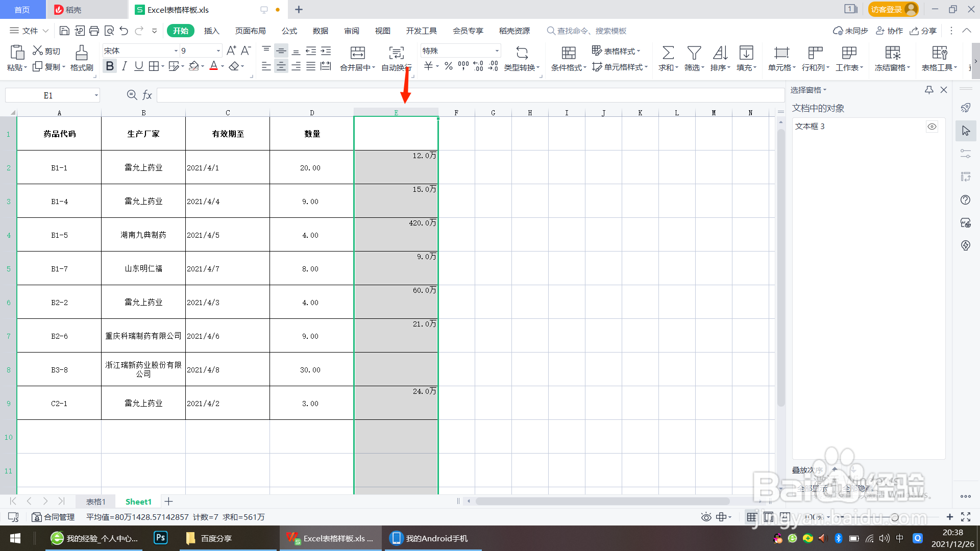Open the font name 宋体 dropdown

[x=176, y=51]
